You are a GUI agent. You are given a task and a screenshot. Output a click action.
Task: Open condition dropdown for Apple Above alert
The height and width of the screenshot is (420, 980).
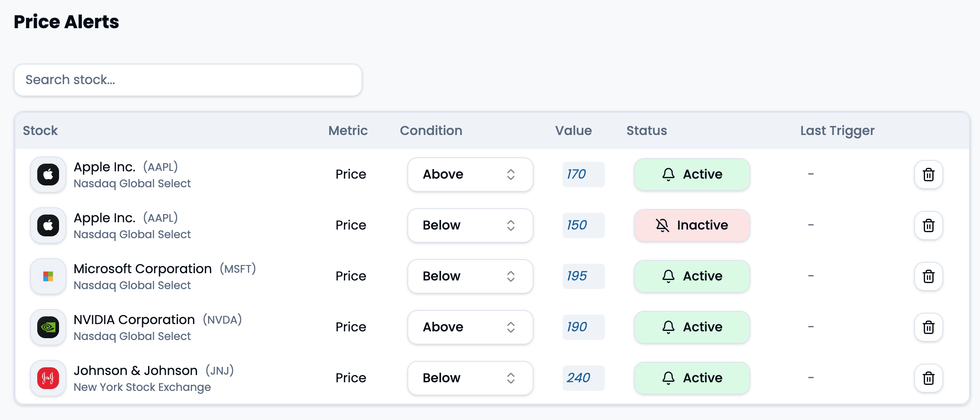pyautogui.click(x=470, y=175)
